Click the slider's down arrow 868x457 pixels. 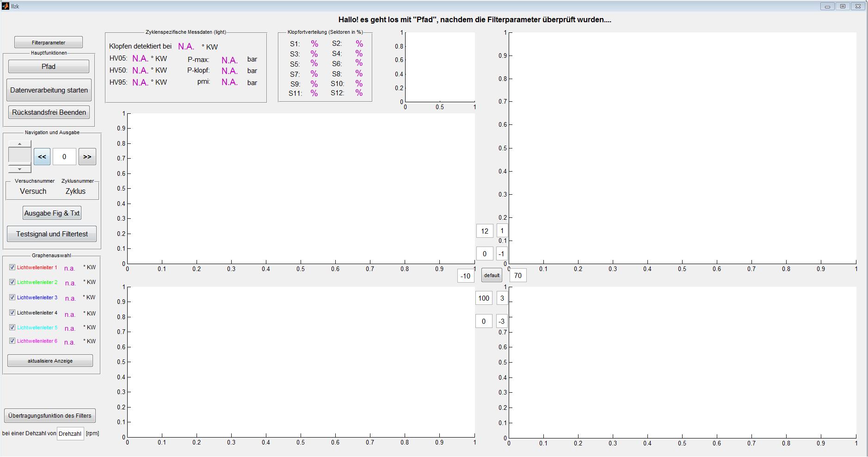point(19,169)
